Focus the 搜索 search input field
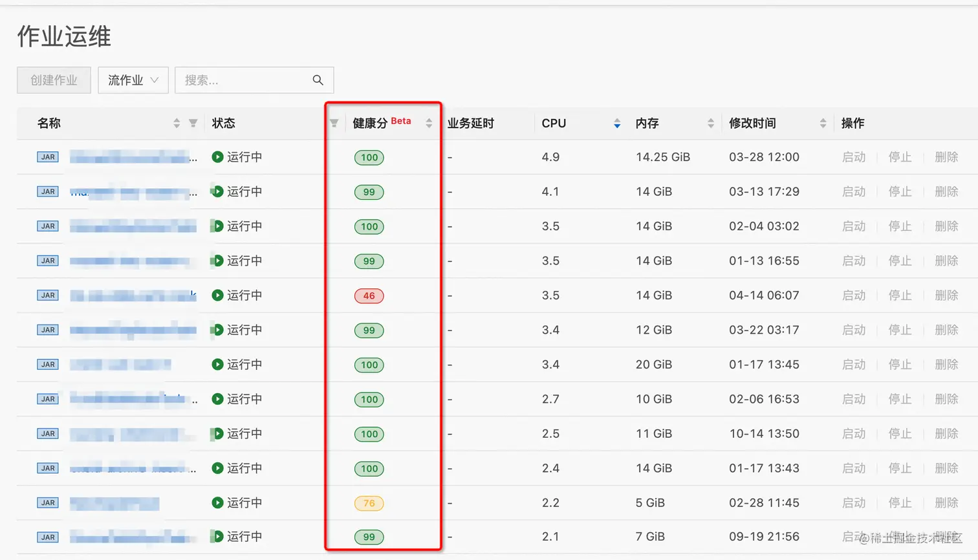The image size is (978, 560). [254, 80]
